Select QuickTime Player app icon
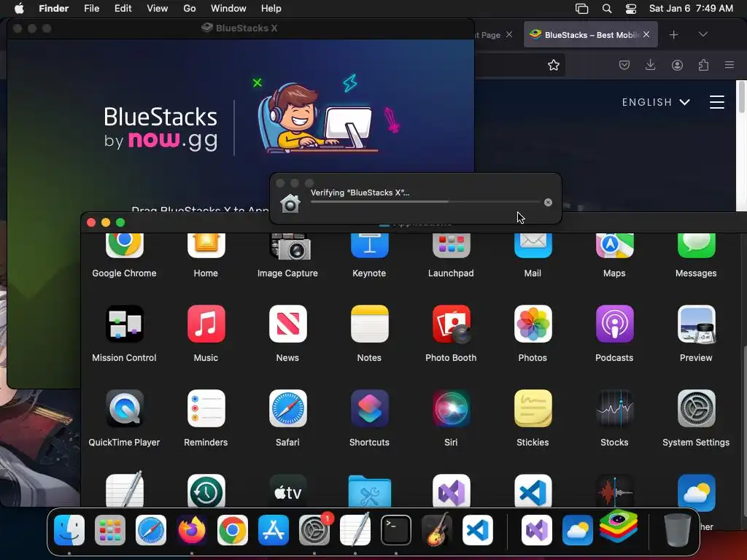This screenshot has height=560, width=747. pos(124,408)
